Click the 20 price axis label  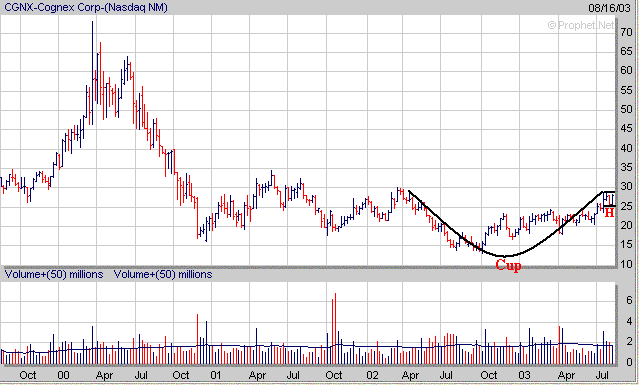point(626,225)
